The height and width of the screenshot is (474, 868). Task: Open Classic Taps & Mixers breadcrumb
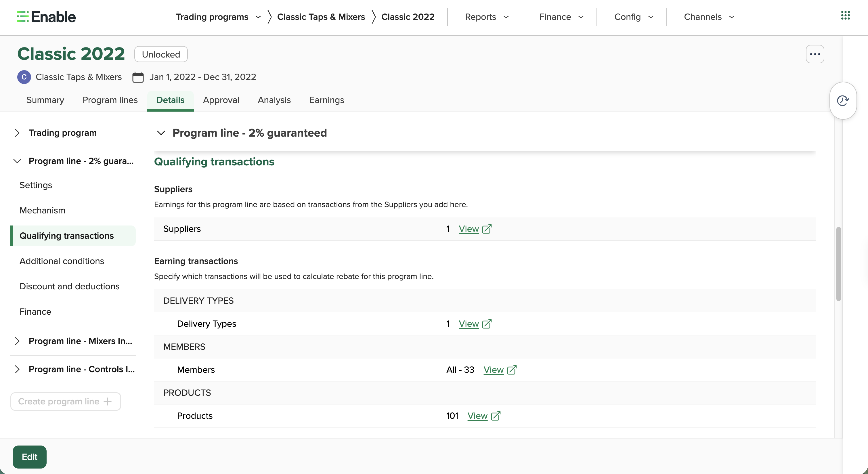pyautogui.click(x=321, y=17)
